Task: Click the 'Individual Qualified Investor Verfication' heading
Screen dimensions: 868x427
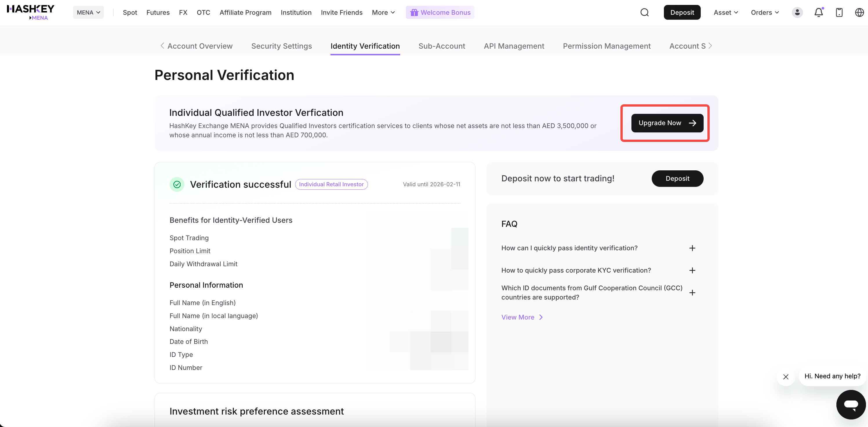Action: pos(256,112)
